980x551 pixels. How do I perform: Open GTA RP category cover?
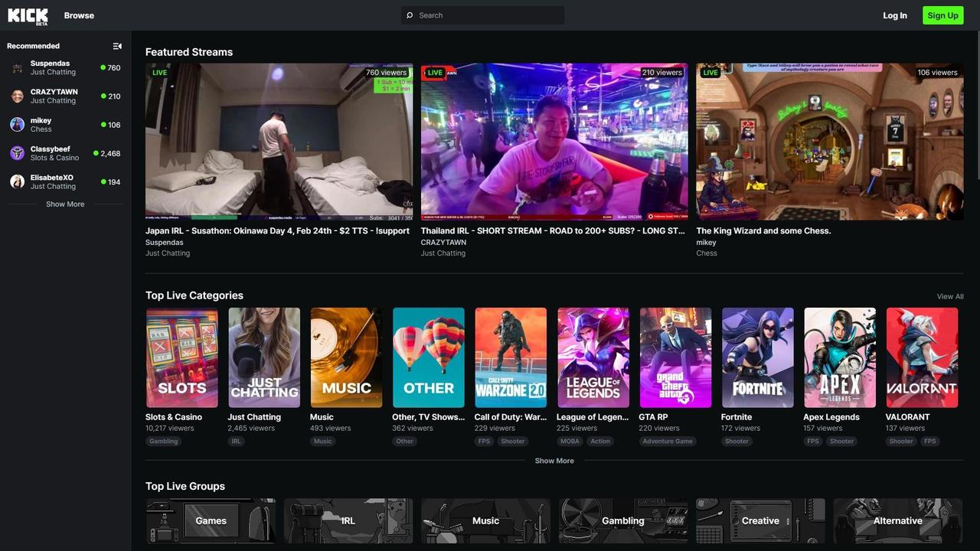[x=675, y=357]
